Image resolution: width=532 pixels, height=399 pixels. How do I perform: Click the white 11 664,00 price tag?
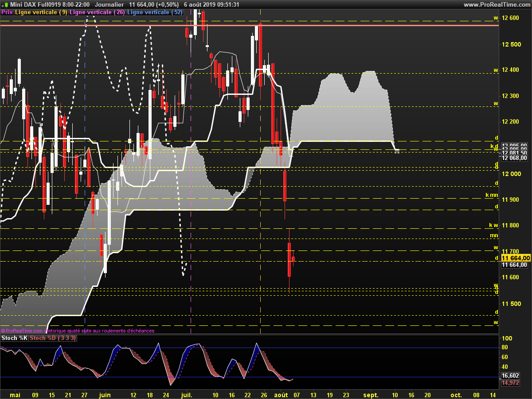pyautogui.click(x=515, y=265)
